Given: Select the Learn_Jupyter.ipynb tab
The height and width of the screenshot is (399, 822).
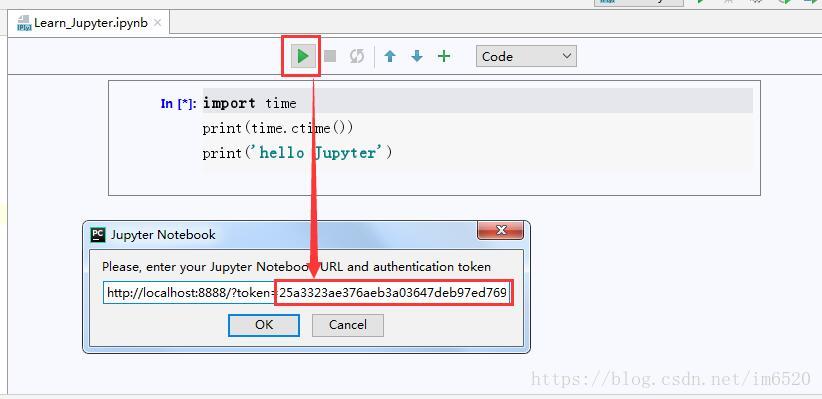Looking at the screenshot, I should 90,23.
